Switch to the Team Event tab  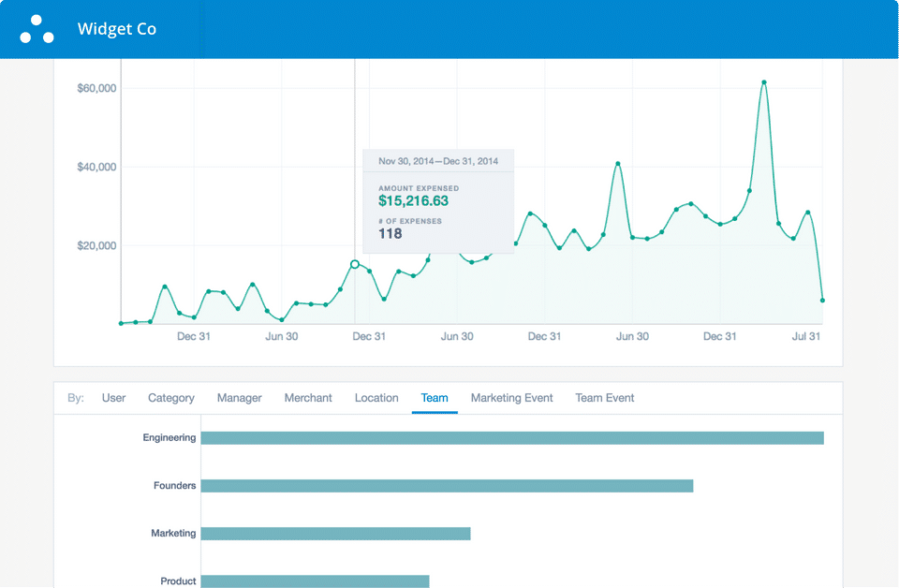click(604, 398)
